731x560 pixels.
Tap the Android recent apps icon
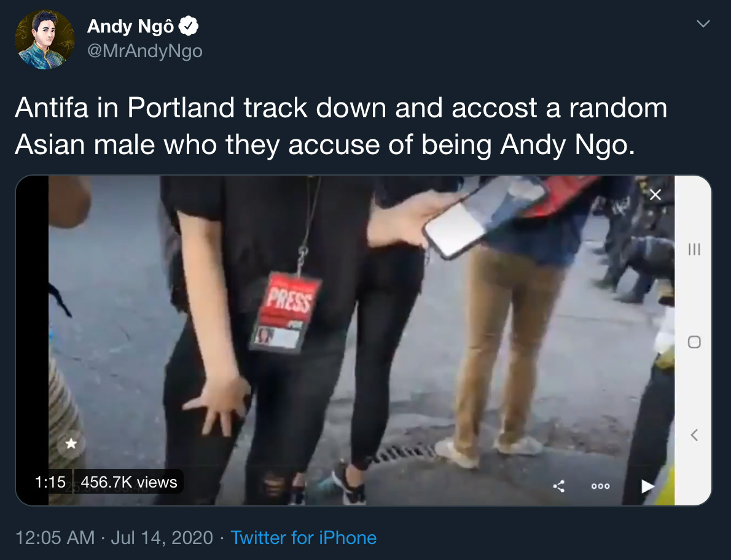(694, 249)
